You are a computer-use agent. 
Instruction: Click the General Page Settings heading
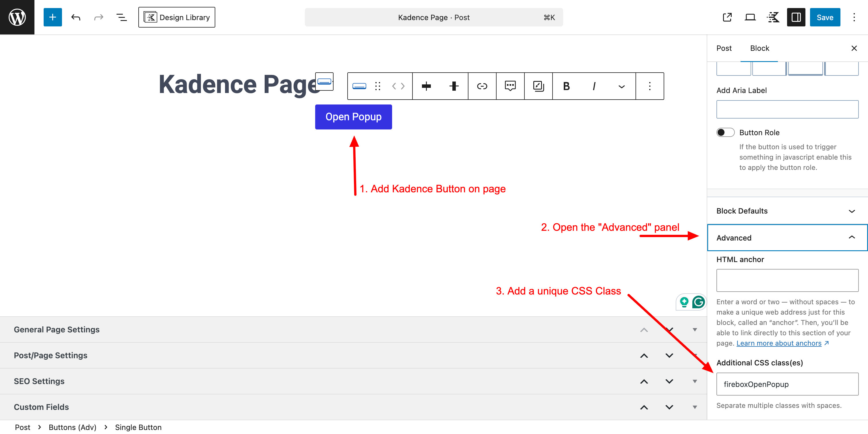[x=57, y=330]
